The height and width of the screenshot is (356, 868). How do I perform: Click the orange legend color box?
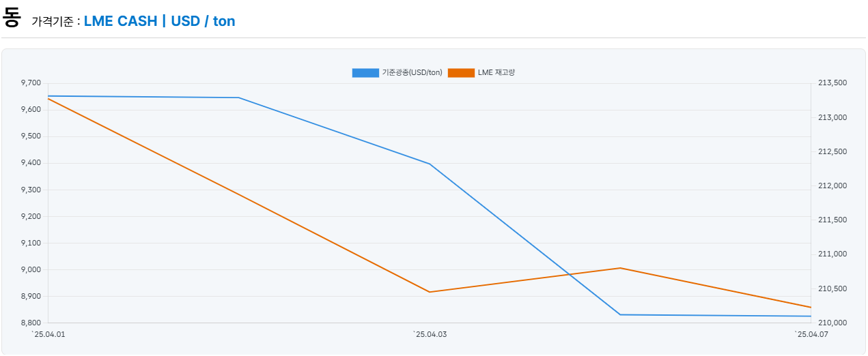[x=461, y=73]
